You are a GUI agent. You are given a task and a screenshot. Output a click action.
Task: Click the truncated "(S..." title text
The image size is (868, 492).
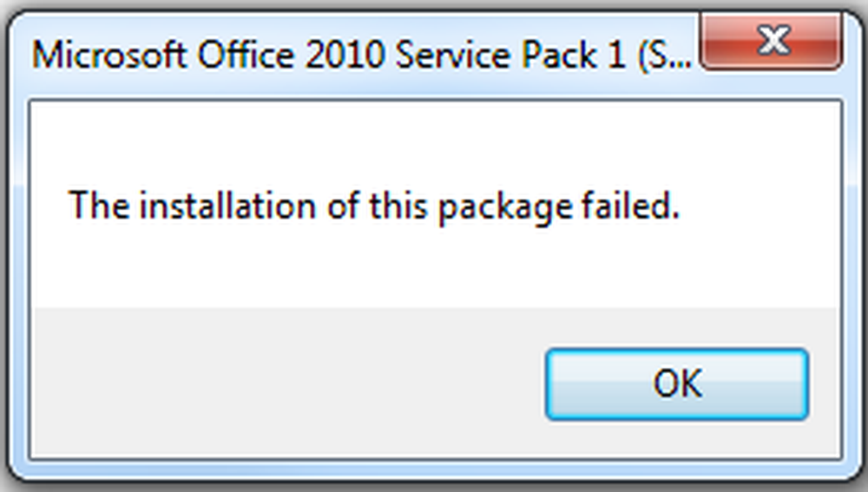(664, 56)
